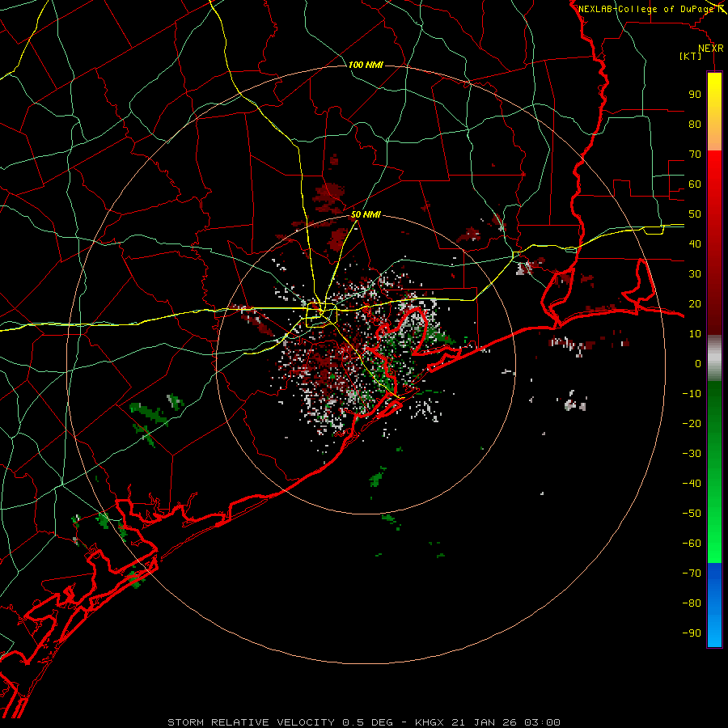Viewport: 728px width, 728px height.
Task: Click the 100 NMI range ring label
Action: point(366,65)
